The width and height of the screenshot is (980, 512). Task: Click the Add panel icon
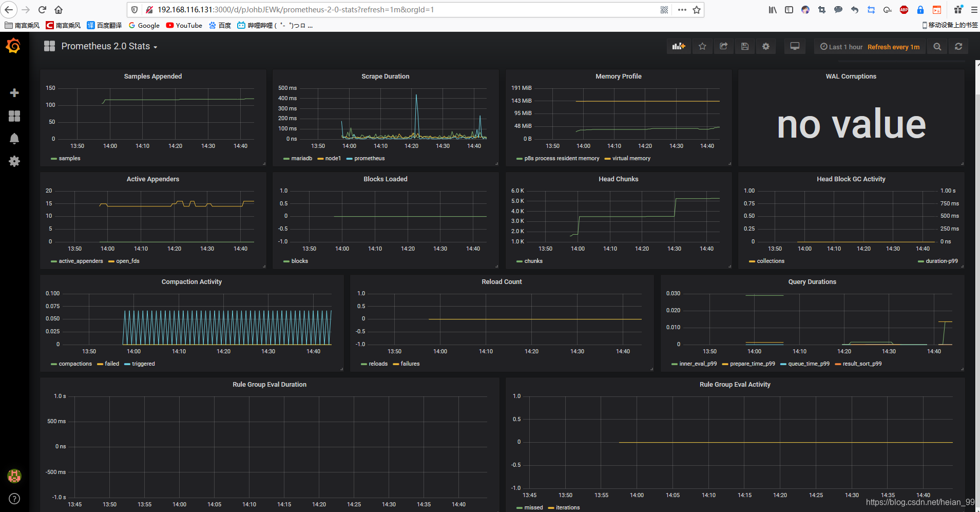click(679, 46)
